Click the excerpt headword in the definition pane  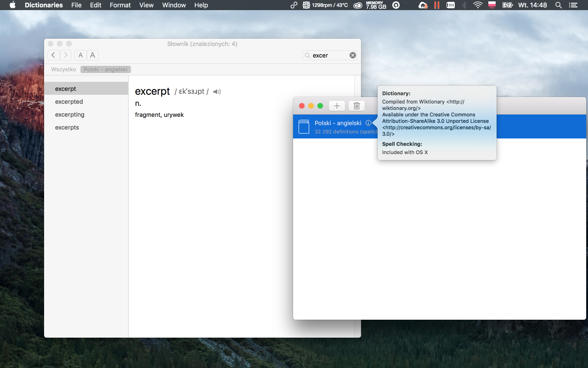153,92
